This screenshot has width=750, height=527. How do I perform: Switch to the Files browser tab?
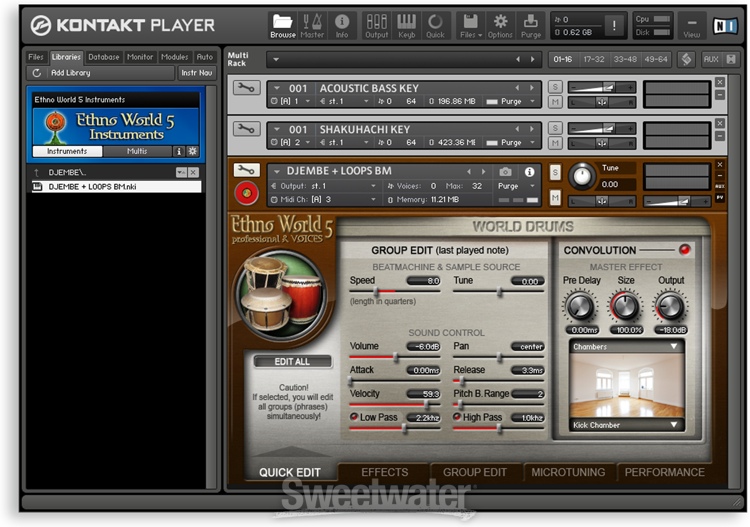pyautogui.click(x=36, y=57)
